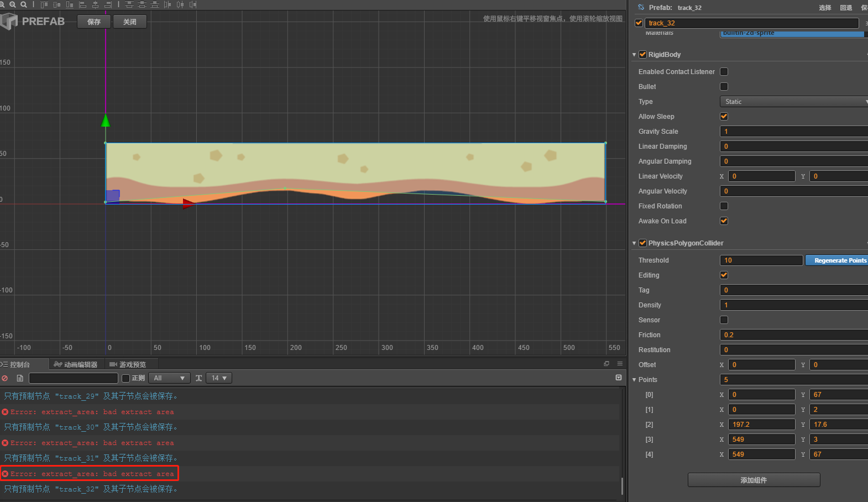Switch to the 动画编辑器 tab
The height and width of the screenshot is (502, 868).
point(76,364)
